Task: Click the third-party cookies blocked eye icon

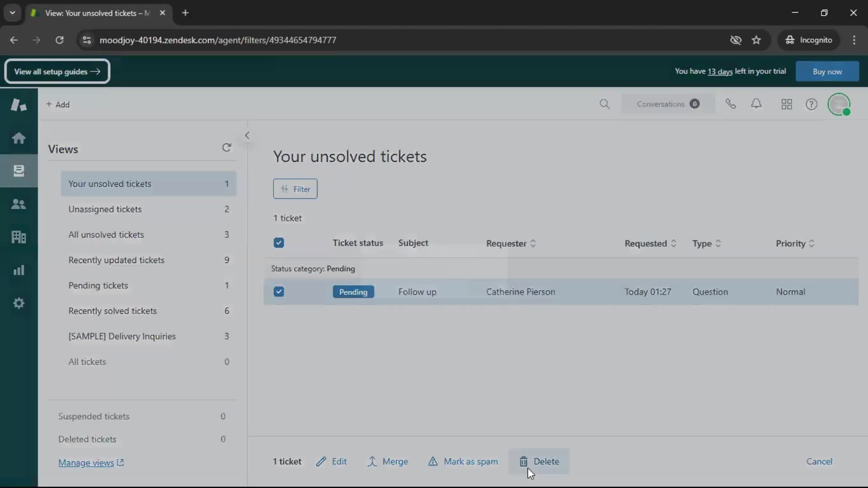Action: tap(736, 40)
